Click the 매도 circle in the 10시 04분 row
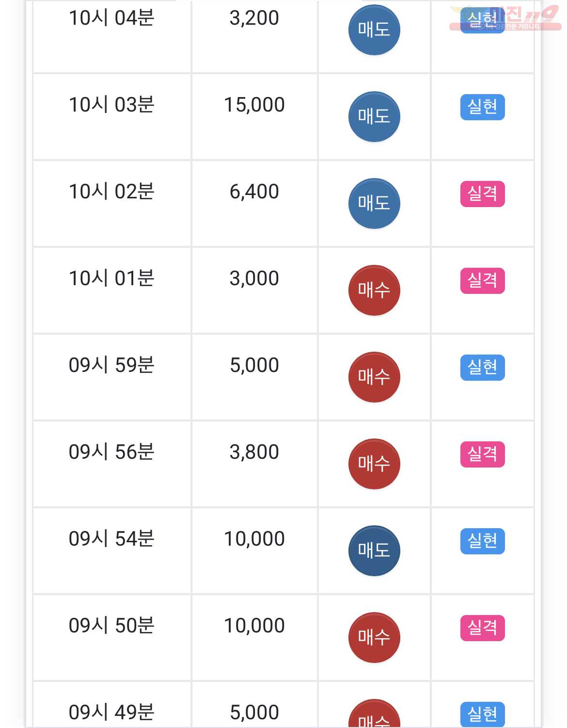 tap(374, 30)
